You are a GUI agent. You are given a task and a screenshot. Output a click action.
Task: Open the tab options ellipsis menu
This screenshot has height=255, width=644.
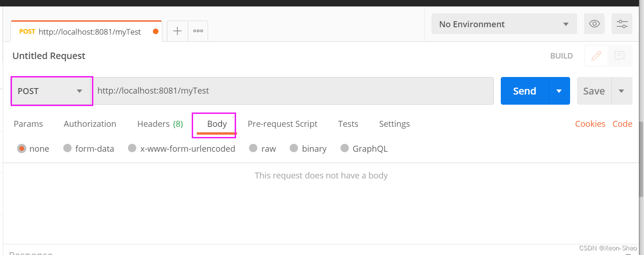[198, 31]
